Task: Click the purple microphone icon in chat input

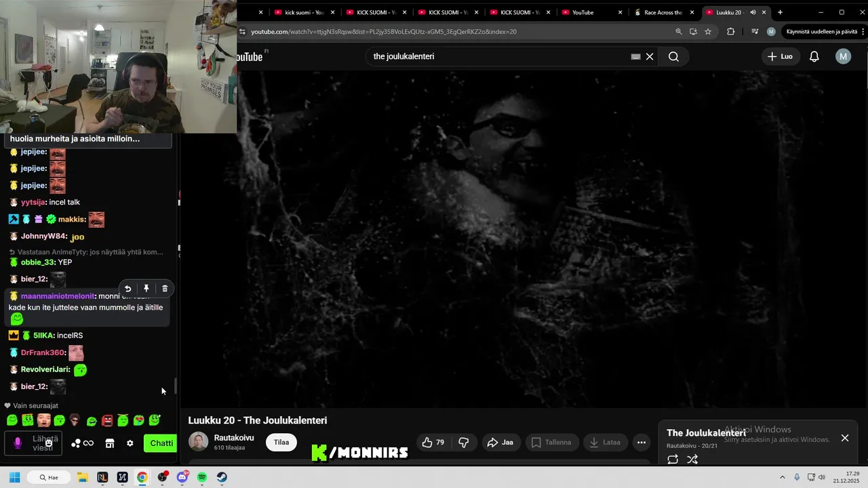Action: tap(18, 443)
